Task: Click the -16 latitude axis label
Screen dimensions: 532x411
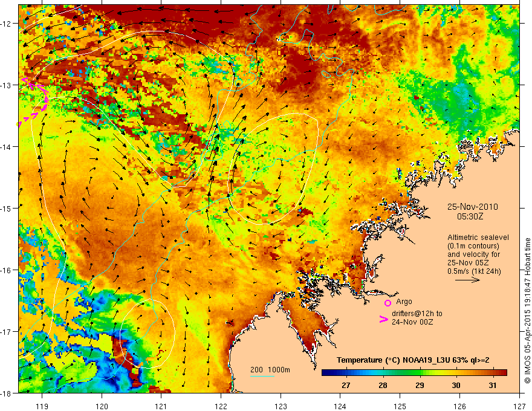Action: pos(6,270)
